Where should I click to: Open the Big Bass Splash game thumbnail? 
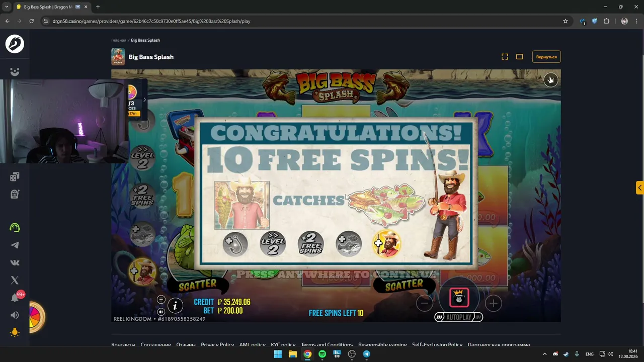(x=118, y=57)
